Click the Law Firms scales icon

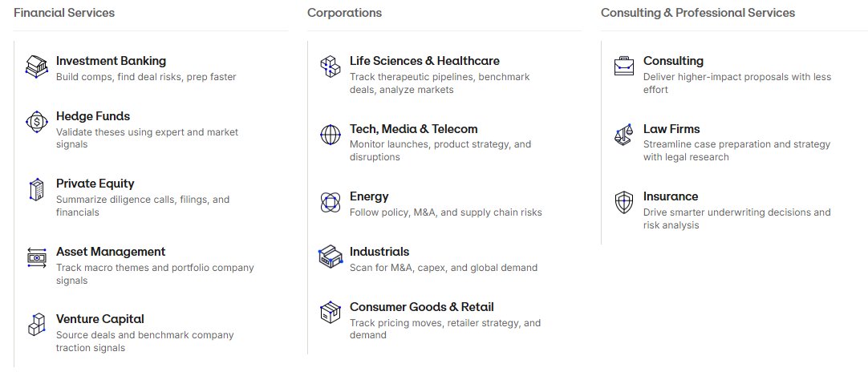pos(624,135)
